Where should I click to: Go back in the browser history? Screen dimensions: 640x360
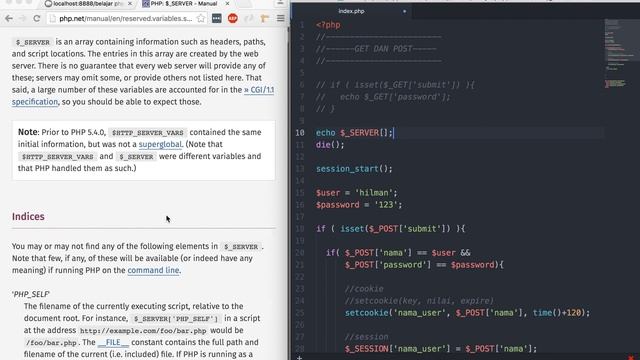[9, 18]
